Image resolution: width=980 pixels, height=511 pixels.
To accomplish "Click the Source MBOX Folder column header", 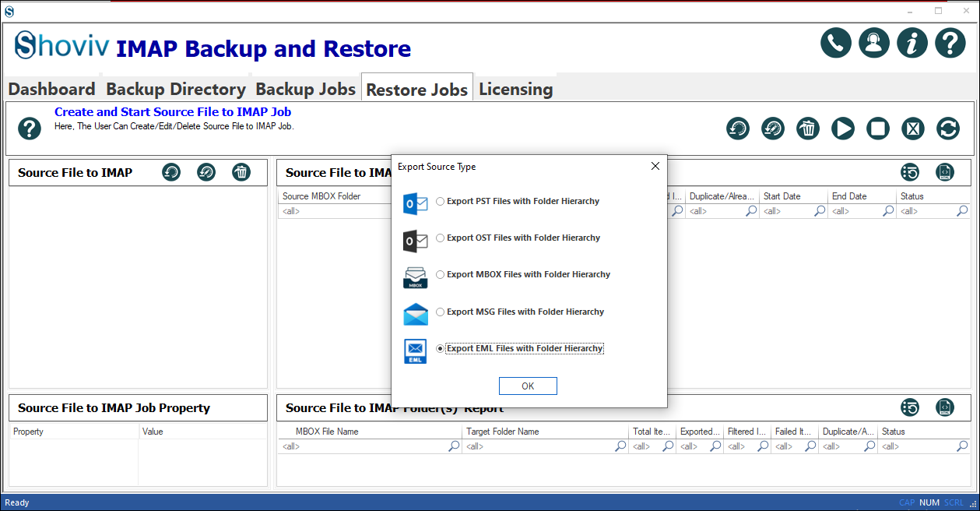I will coord(335,196).
